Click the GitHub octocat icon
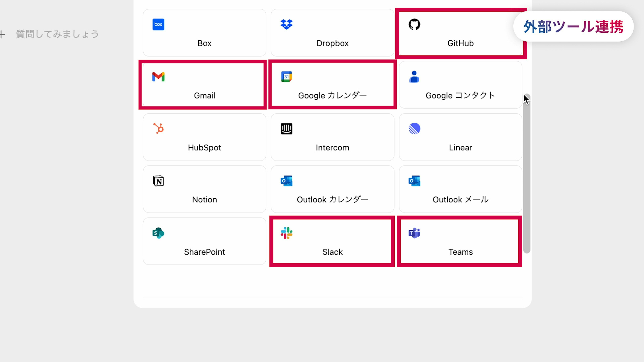This screenshot has width=644, height=362. [414, 24]
